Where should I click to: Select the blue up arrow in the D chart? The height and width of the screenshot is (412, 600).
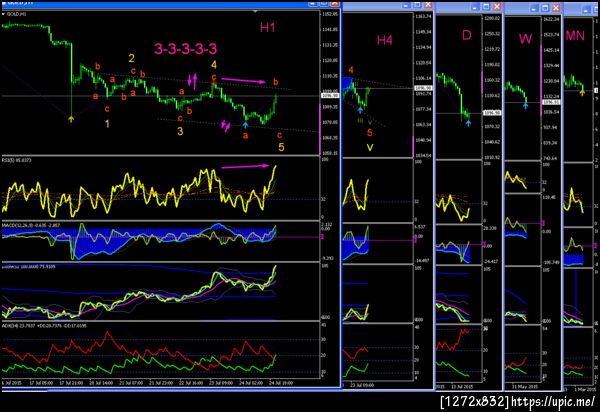(x=468, y=123)
